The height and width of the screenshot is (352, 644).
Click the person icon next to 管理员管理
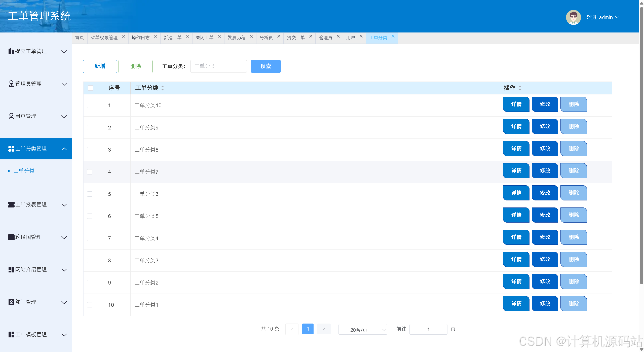click(11, 84)
